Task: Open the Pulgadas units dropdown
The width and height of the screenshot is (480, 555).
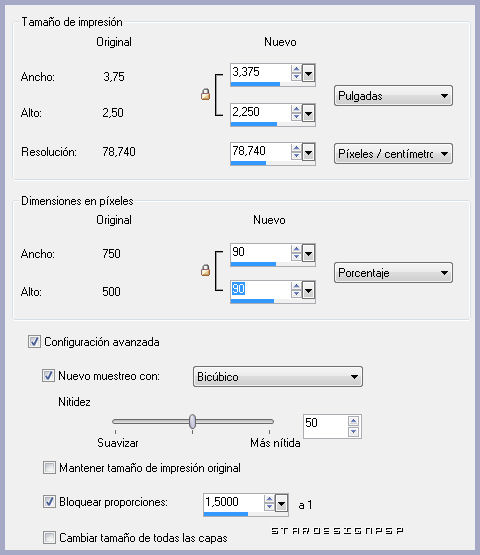Action: pyautogui.click(x=393, y=96)
